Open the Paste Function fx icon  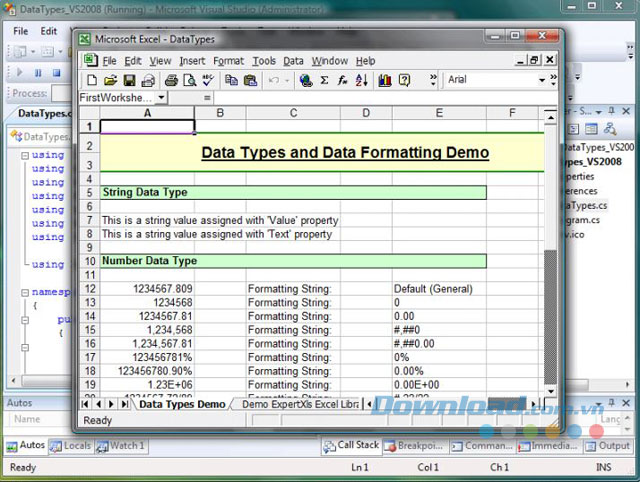click(x=342, y=80)
